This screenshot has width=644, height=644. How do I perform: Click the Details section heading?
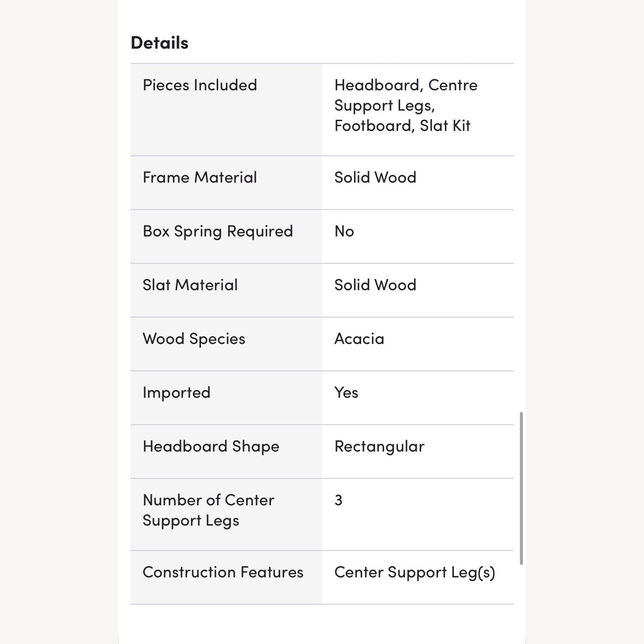pyautogui.click(x=159, y=43)
